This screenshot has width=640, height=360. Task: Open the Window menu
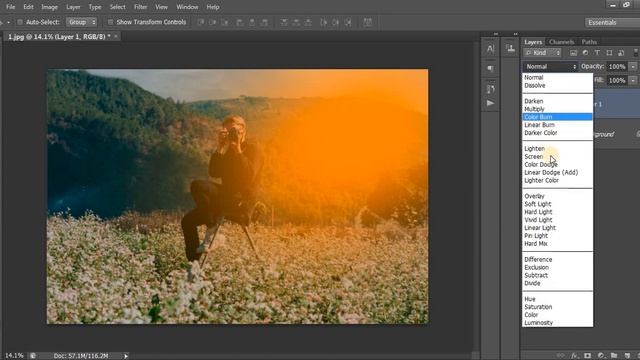pyautogui.click(x=187, y=7)
